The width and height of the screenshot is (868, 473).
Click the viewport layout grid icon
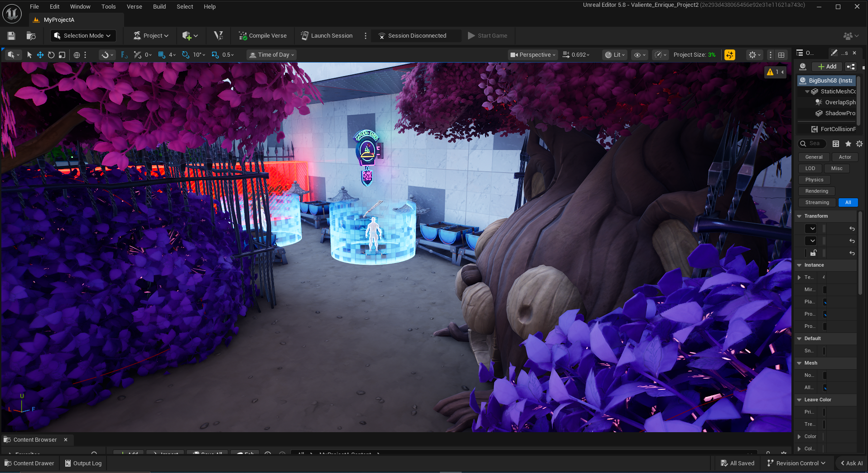pos(781,55)
